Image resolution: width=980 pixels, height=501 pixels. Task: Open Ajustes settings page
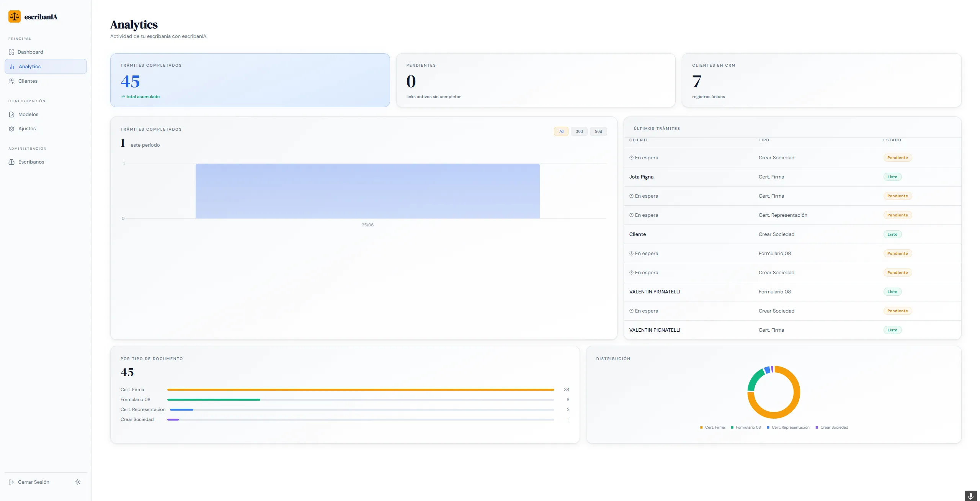pyautogui.click(x=46, y=129)
